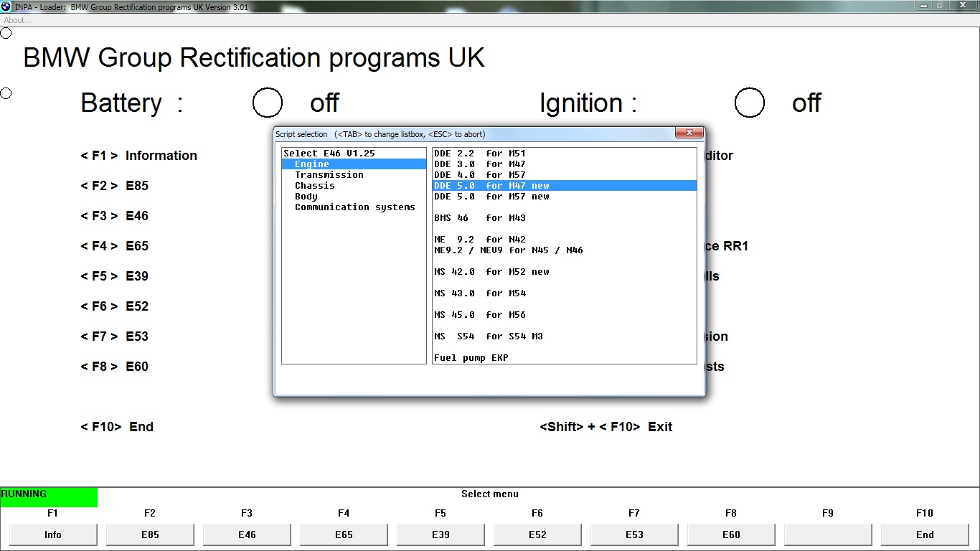Click the BMW logo icon in title bar
Screen dimensions: 980x551
6,6
